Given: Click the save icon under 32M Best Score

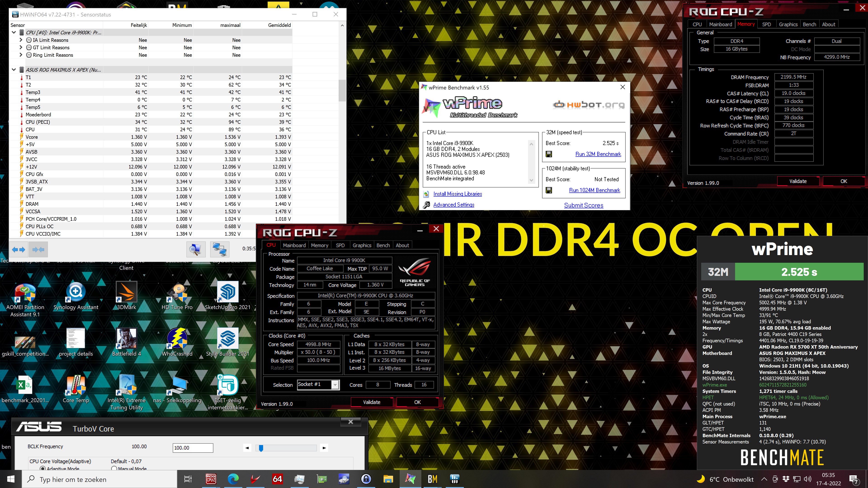Looking at the screenshot, I should (549, 154).
